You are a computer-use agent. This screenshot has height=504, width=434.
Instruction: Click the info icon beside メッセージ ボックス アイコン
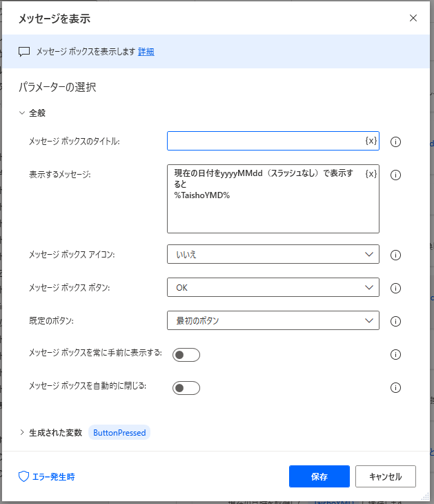396,255
